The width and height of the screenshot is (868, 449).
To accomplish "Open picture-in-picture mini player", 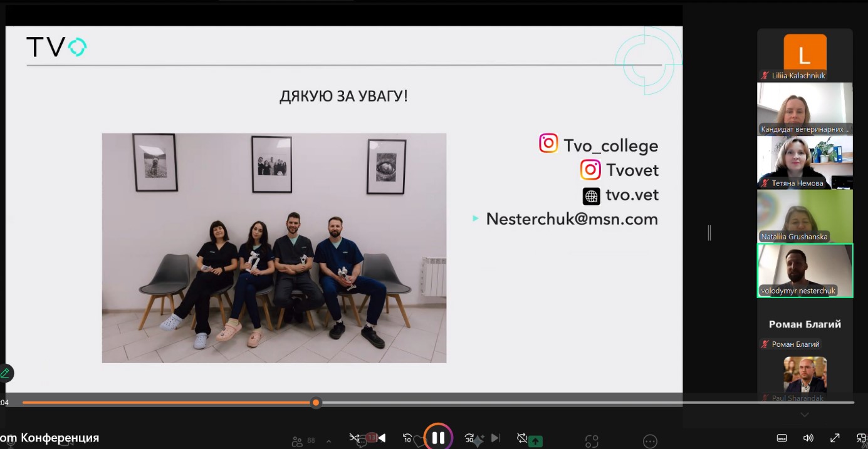I will coord(862,438).
